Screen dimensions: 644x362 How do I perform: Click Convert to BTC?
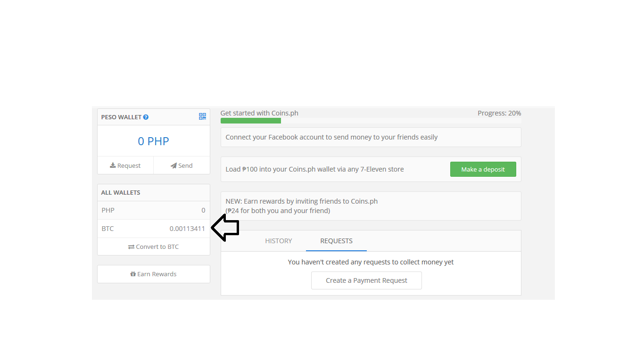154,247
